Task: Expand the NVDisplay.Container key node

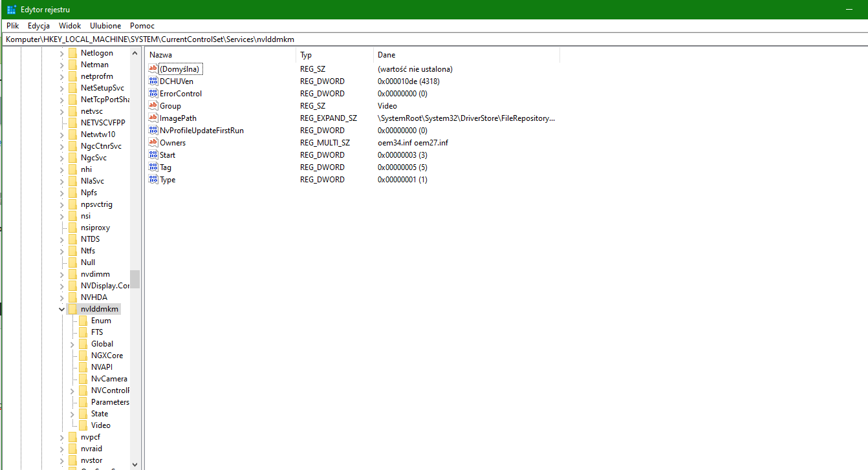Action: coord(61,286)
